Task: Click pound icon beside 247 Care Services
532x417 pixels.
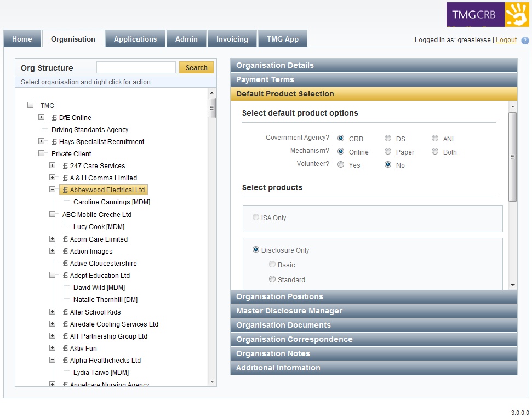Action: pos(65,166)
